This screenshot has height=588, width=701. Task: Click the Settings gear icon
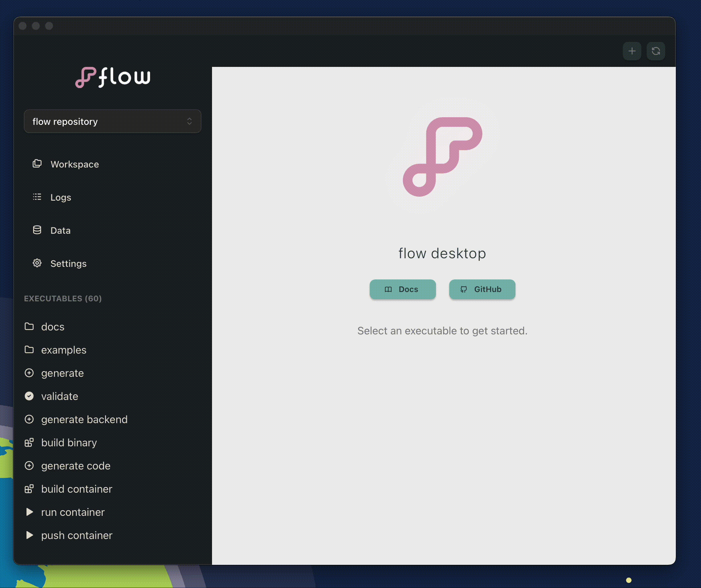[37, 263]
